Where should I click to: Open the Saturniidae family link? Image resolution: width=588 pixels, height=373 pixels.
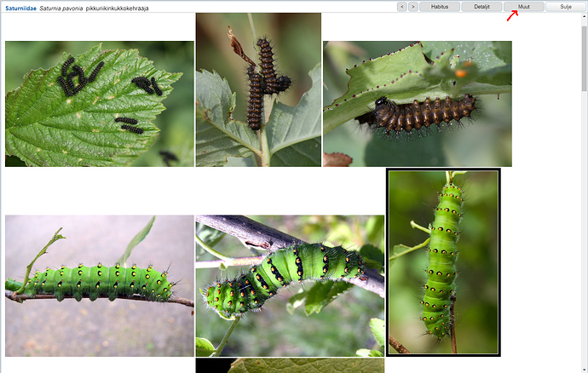click(20, 9)
